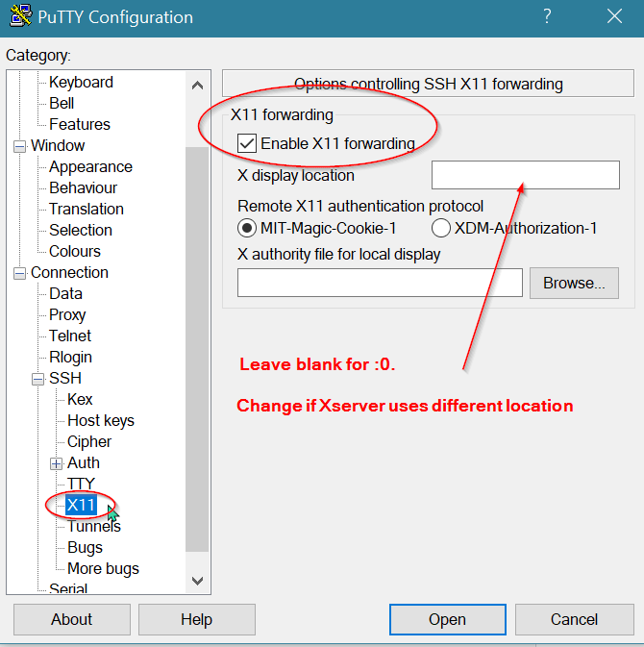Click the X authority file path field

click(x=380, y=283)
